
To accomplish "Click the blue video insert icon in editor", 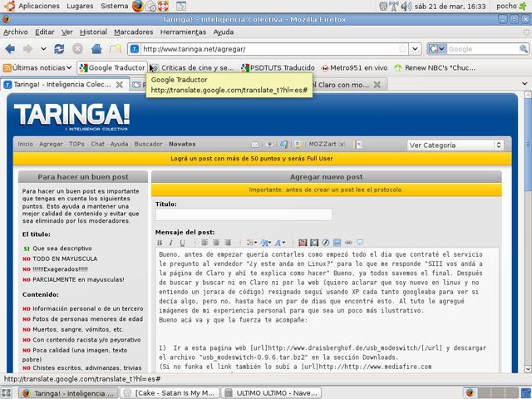I will pos(337,242).
